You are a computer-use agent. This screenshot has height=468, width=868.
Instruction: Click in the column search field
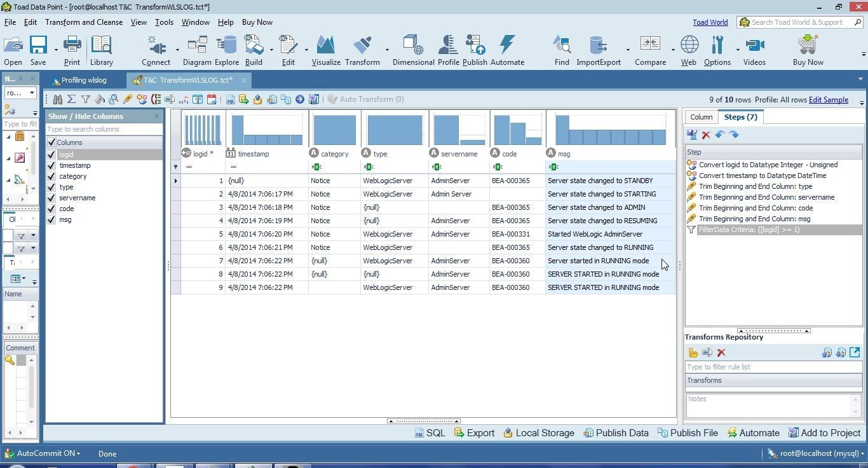coord(104,129)
